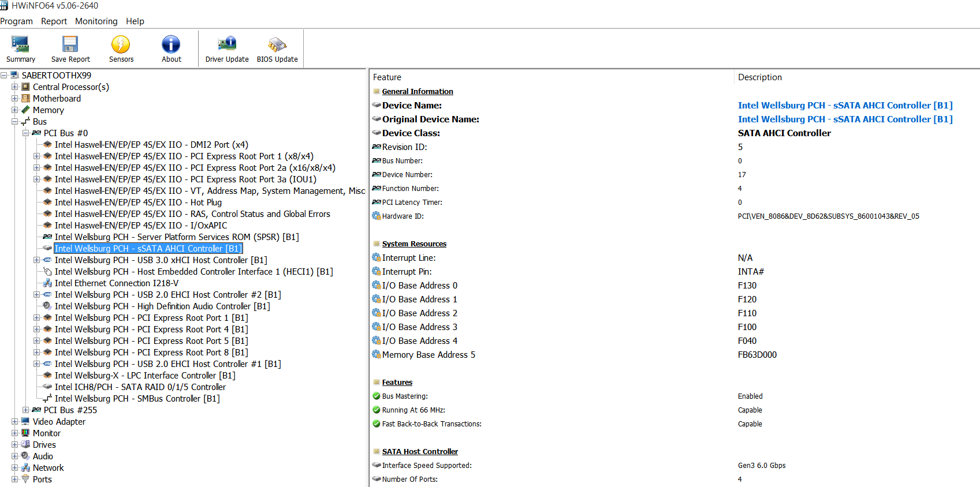Open the Sensors toolbar icon
This screenshot has width=980, height=487.
click(121, 44)
